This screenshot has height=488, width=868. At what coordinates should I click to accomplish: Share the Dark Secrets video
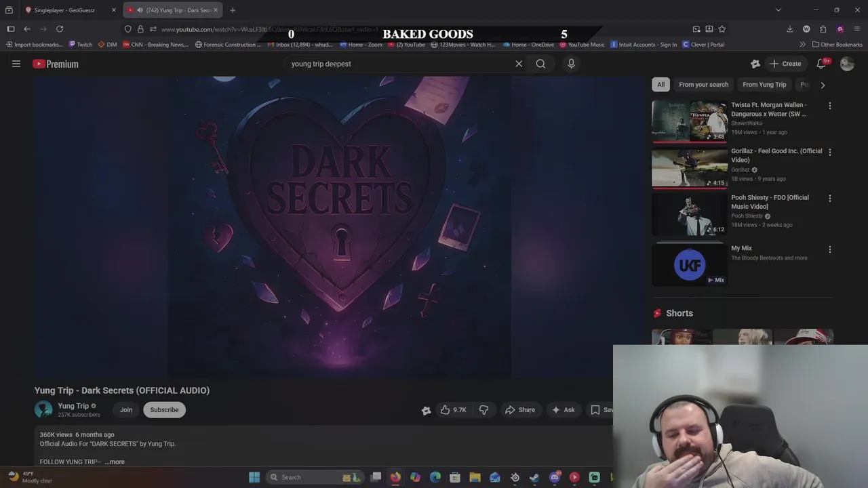click(520, 410)
